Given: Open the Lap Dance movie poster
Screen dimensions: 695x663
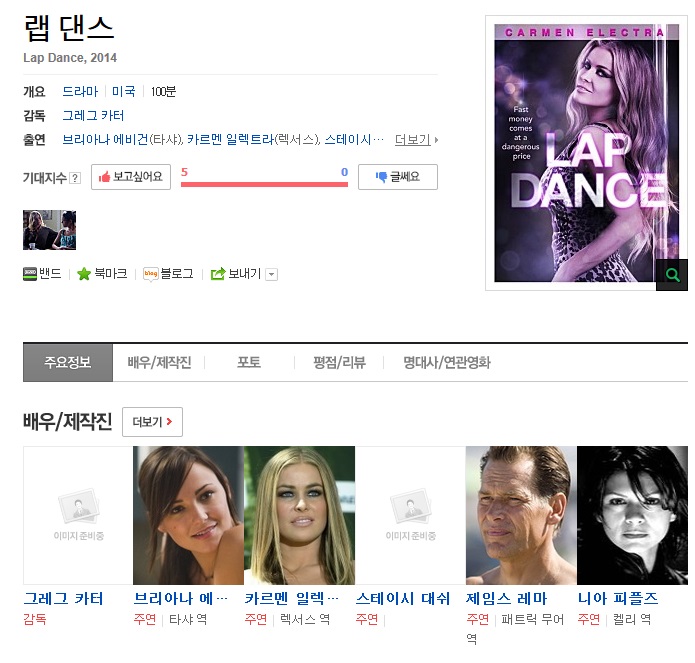Looking at the screenshot, I should click(x=580, y=152).
